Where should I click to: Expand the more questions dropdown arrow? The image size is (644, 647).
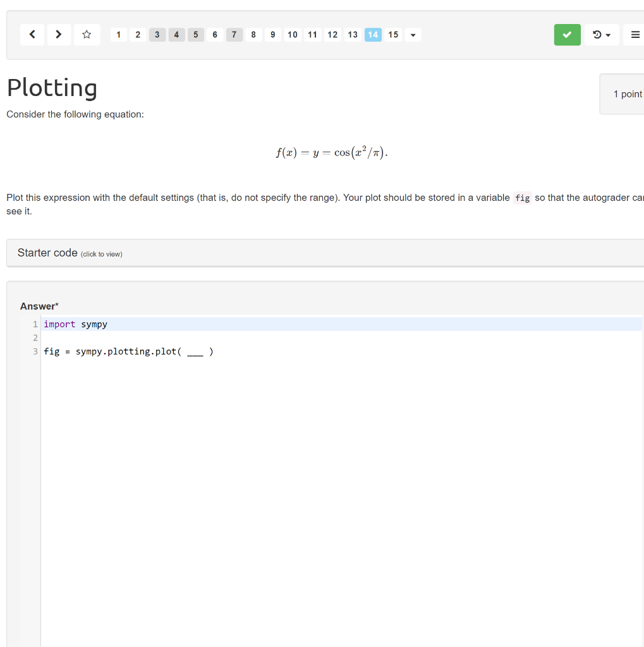[413, 35]
